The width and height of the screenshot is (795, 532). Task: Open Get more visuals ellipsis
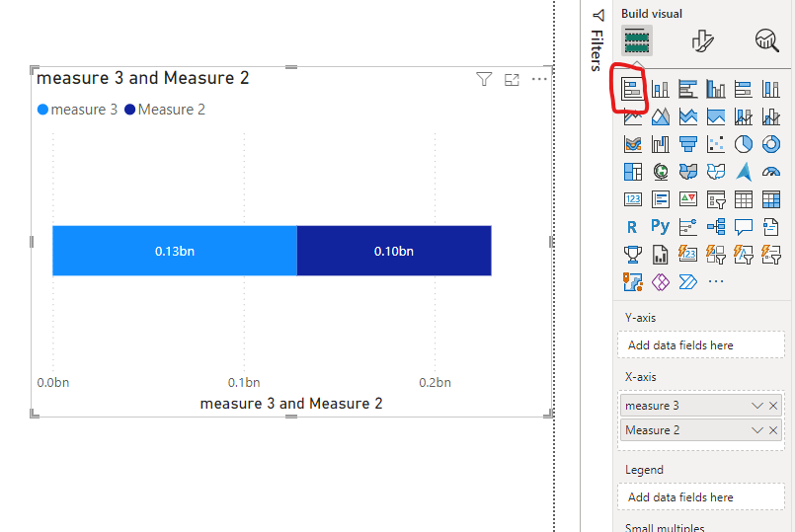[715, 281]
